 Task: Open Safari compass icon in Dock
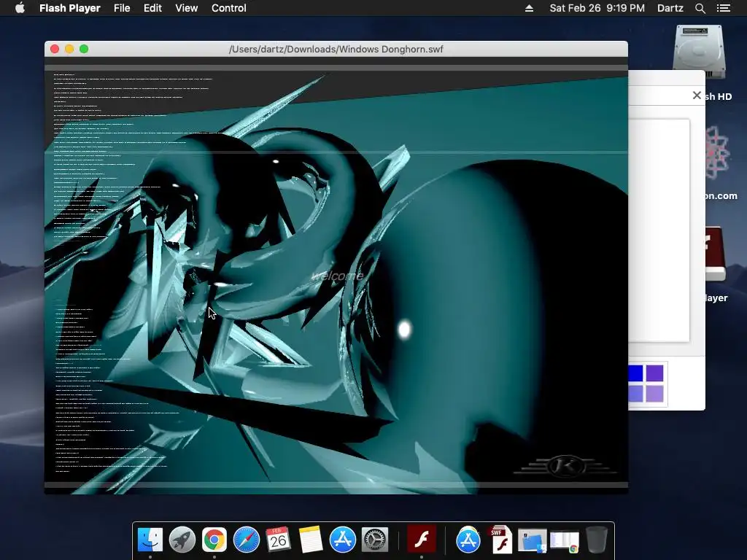tap(247, 540)
